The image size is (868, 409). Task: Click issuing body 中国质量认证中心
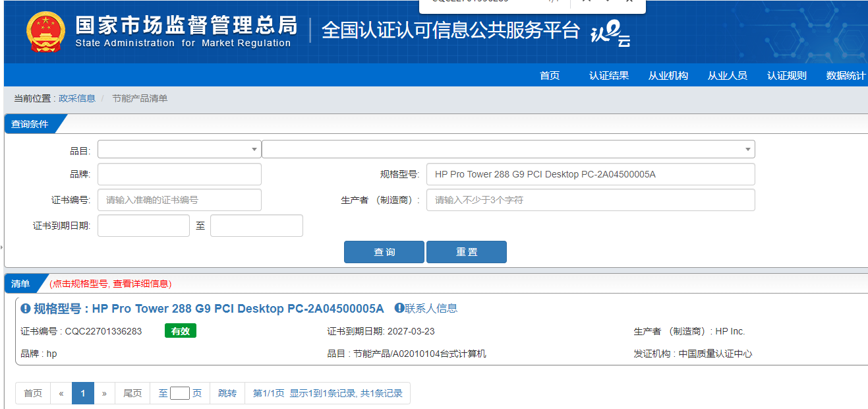pyautogui.click(x=716, y=354)
